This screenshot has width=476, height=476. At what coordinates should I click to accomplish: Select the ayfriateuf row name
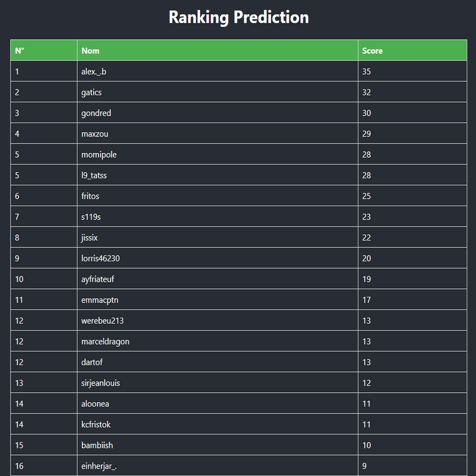pyautogui.click(x=98, y=279)
